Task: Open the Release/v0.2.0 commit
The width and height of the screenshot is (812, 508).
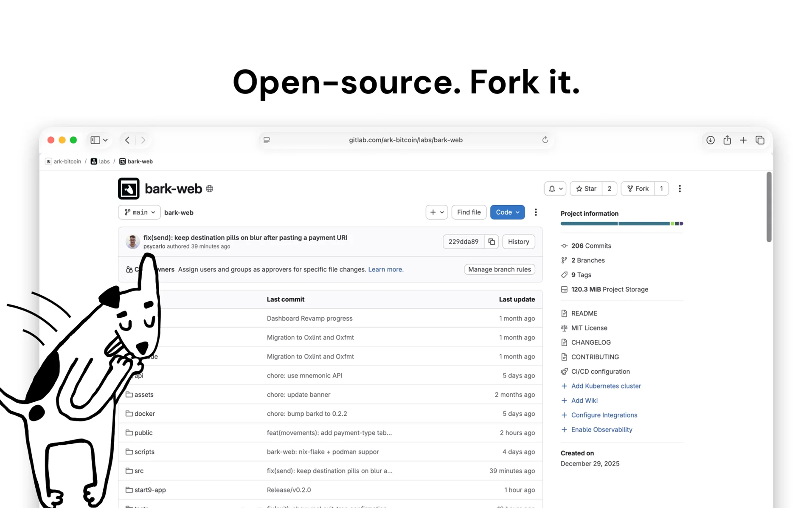Action: pyautogui.click(x=289, y=490)
